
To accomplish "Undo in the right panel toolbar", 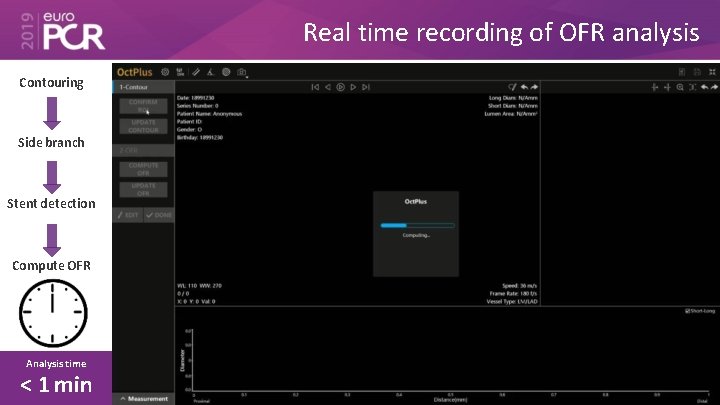I will [x=704, y=87].
